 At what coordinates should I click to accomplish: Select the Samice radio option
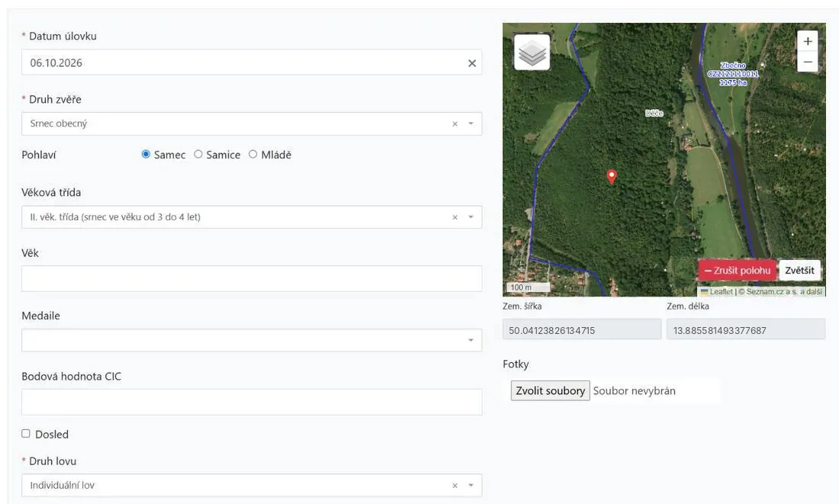click(x=198, y=154)
